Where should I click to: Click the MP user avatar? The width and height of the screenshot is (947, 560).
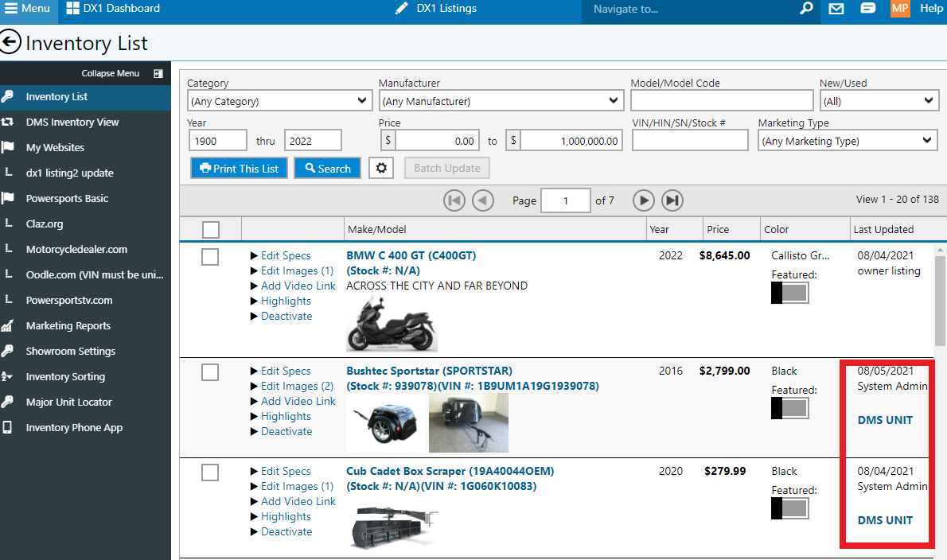pyautogui.click(x=900, y=9)
